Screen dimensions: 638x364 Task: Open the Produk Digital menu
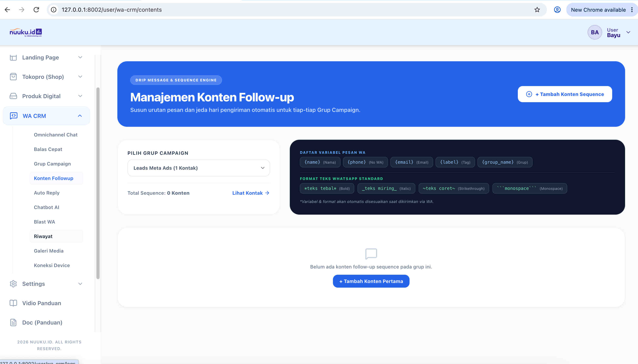coord(46,96)
